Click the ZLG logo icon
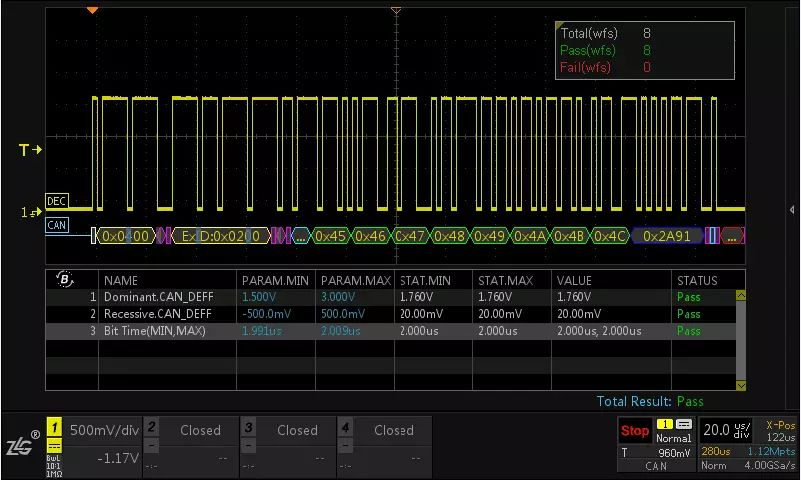 click(22, 444)
